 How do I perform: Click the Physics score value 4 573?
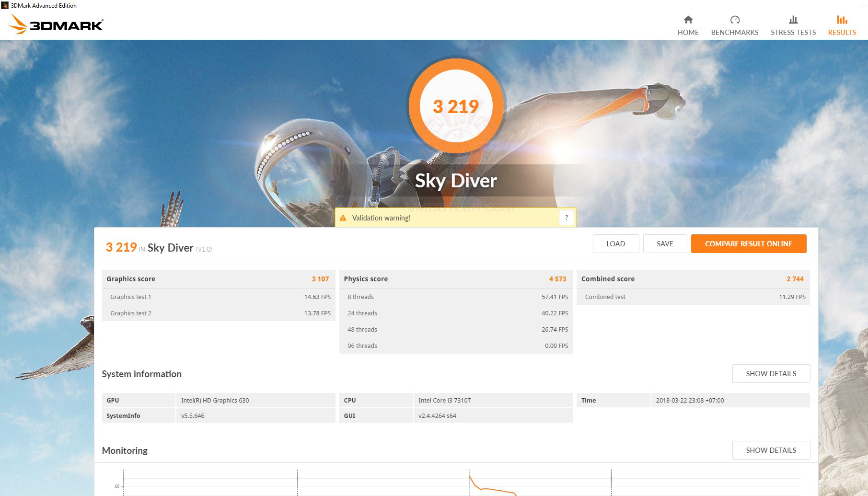pyautogui.click(x=558, y=279)
